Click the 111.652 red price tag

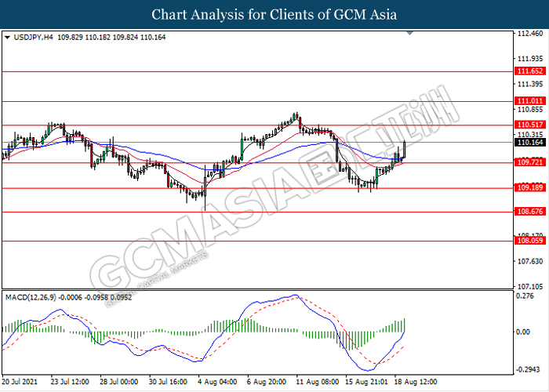click(x=530, y=71)
